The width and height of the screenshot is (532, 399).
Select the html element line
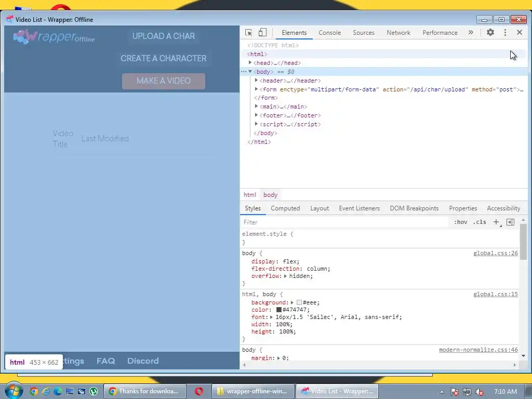[x=384, y=54]
